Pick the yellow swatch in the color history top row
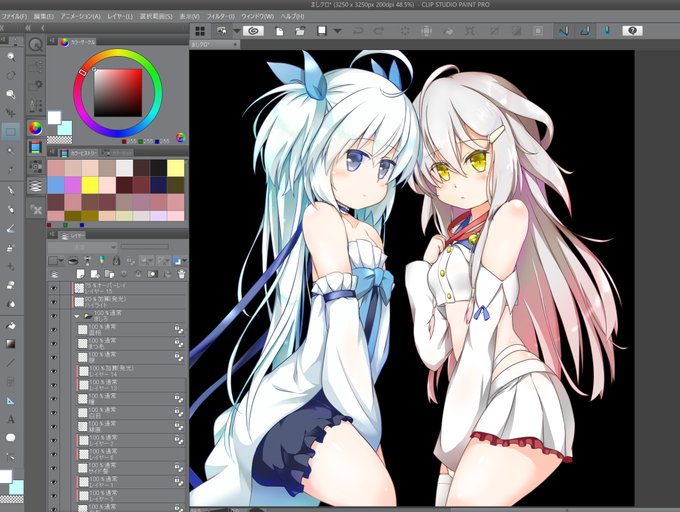Image resolution: width=680 pixels, height=512 pixels. click(176, 168)
